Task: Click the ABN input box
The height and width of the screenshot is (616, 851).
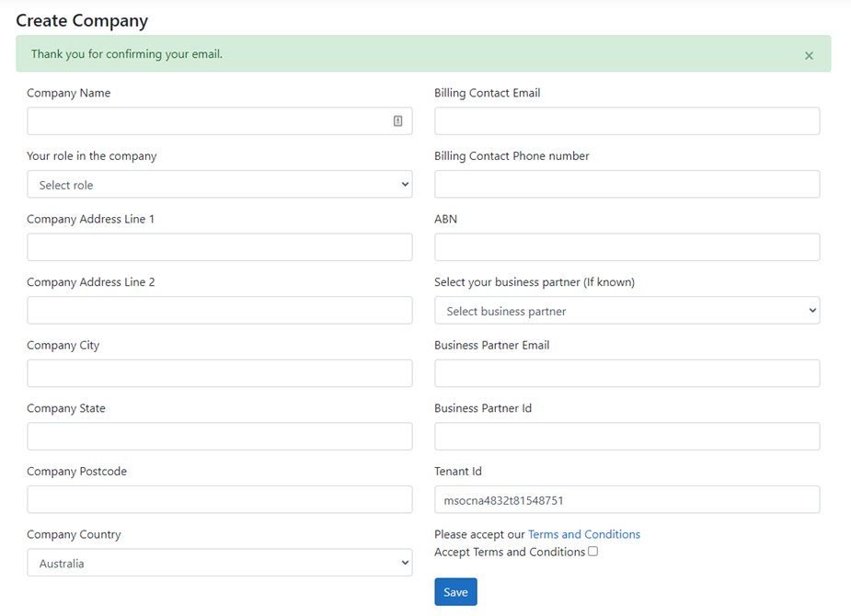Action: pos(627,247)
